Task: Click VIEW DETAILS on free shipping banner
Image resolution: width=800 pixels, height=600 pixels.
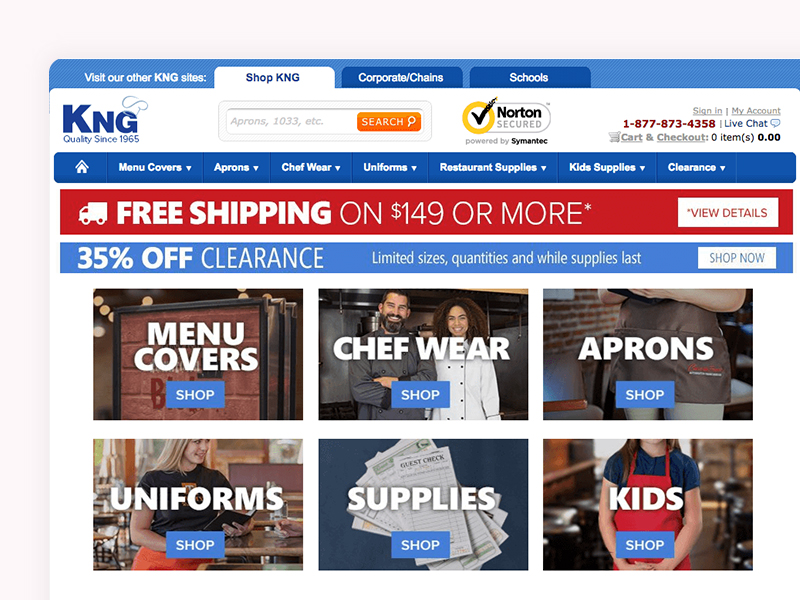Action: coord(728,212)
